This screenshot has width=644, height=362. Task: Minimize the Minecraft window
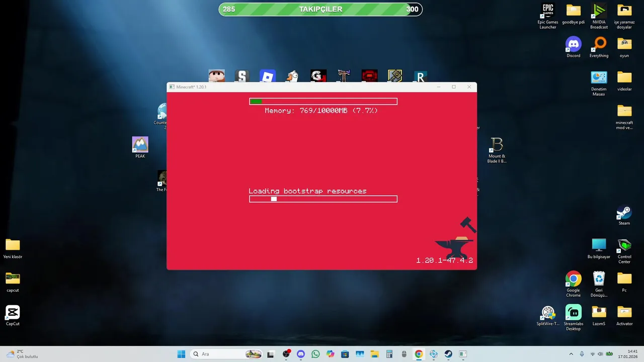coord(438,87)
